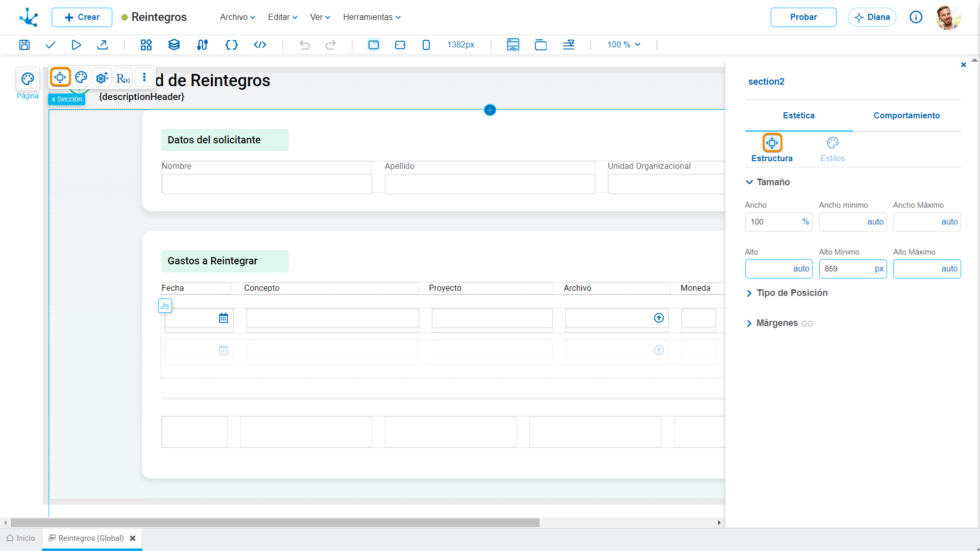Switch to the Comportamiento tab
Screen dimensions: 980x551
906,116
